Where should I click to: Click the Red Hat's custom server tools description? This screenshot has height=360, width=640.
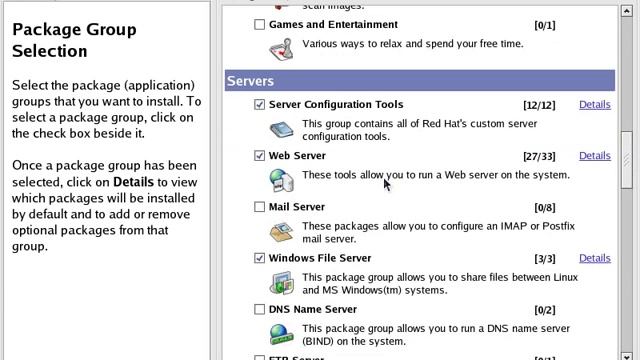420,130
